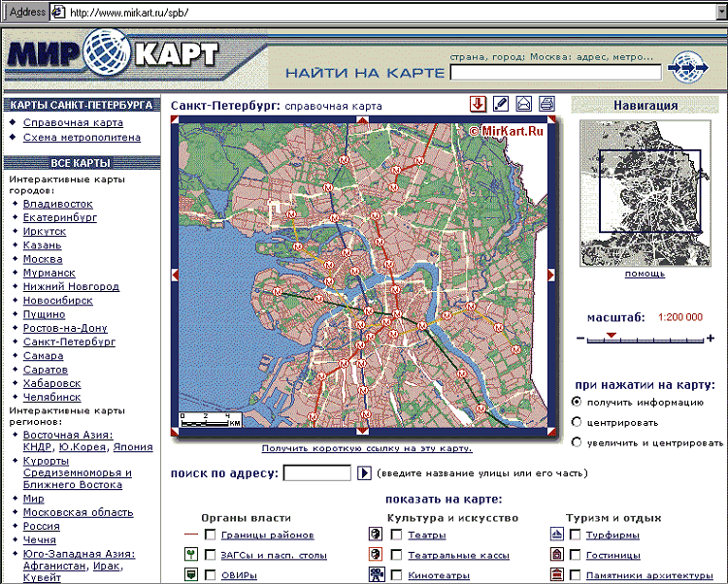Click the red down-arrow download icon
Image resolution: width=728 pixels, height=585 pixels.
[x=478, y=104]
